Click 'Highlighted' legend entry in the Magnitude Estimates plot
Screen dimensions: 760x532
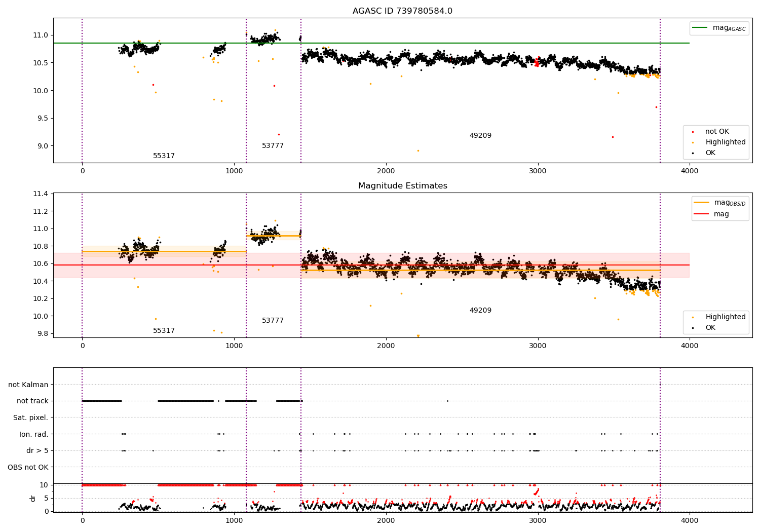click(725, 317)
